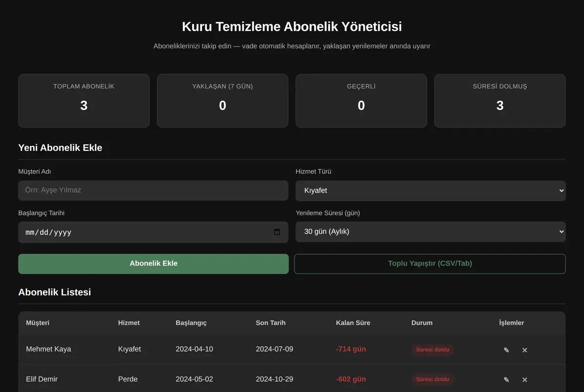Delete Mehmet Kaya subscription with X icon

click(525, 350)
